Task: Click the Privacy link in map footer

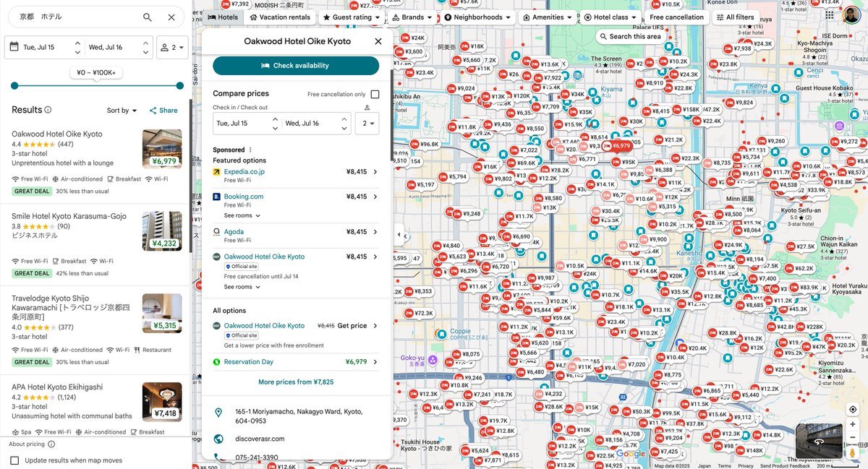Action: click(x=745, y=466)
